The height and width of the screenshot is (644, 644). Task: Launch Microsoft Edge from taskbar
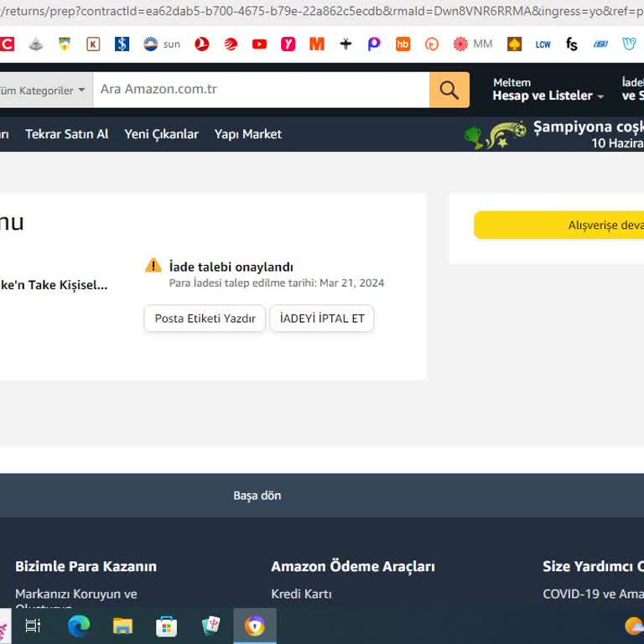(79, 626)
